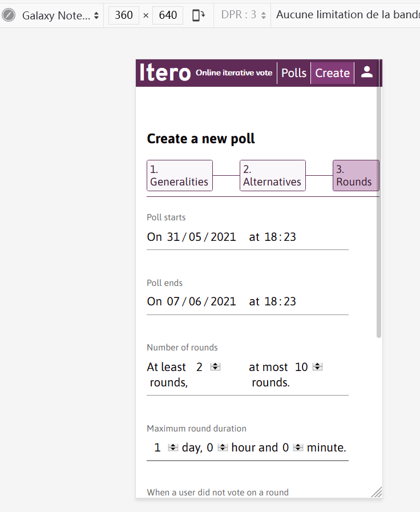This screenshot has width=420, height=512.
Task: Open the network throttling dropdown
Action: 345,15
